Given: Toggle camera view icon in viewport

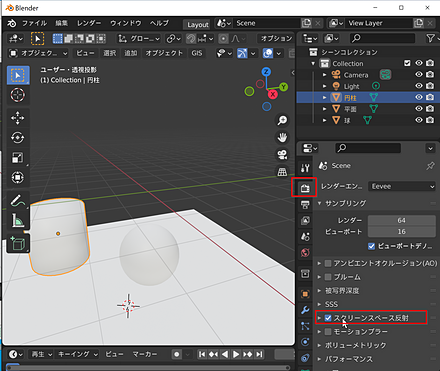Looking at the screenshot, I should pyautogui.click(x=282, y=155).
